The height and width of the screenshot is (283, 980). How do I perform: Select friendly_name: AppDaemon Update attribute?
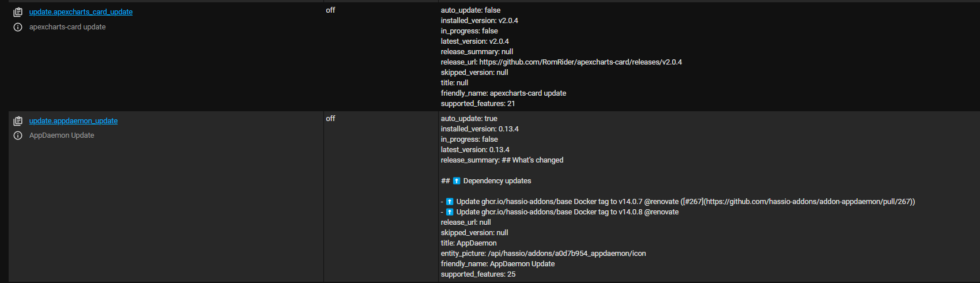(497, 264)
